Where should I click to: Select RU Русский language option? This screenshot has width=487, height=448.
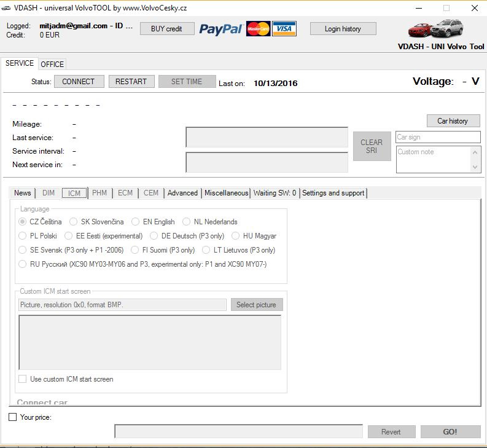[22, 264]
